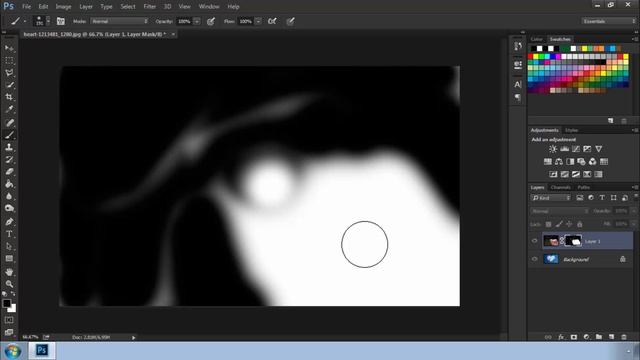Screen dimensions: 640x360
Task: Select the History Brush tool
Action: [9, 160]
